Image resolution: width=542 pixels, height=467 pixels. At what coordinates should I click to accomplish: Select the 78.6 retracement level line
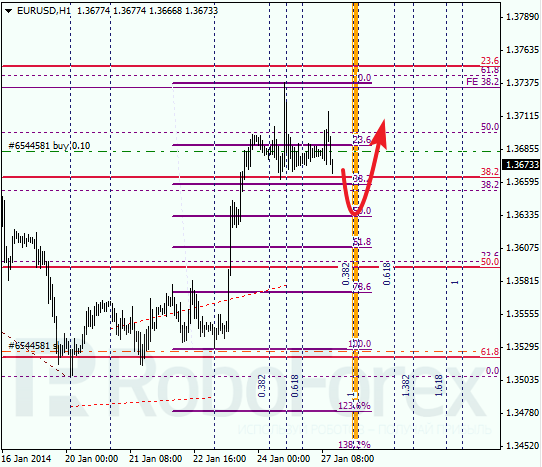[272, 292]
